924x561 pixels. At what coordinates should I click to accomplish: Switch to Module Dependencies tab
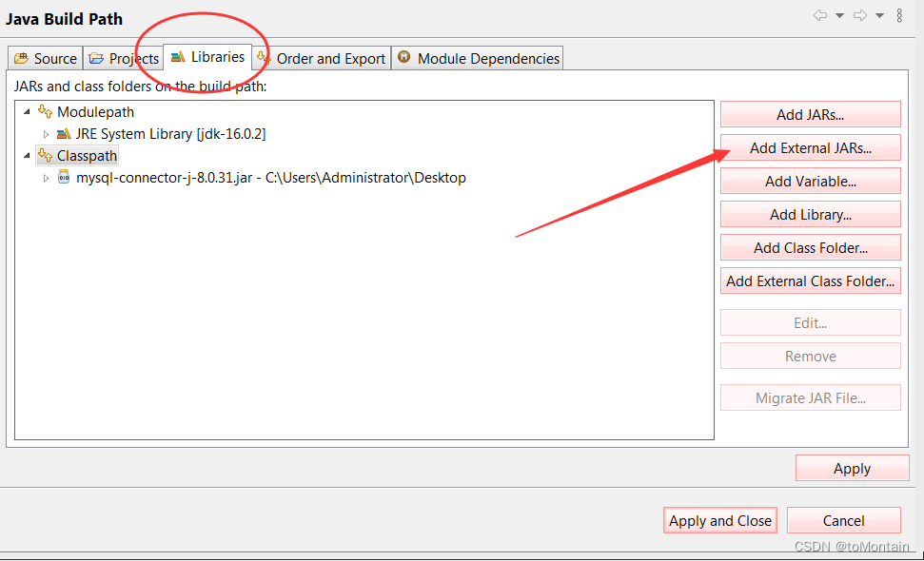coord(478,58)
